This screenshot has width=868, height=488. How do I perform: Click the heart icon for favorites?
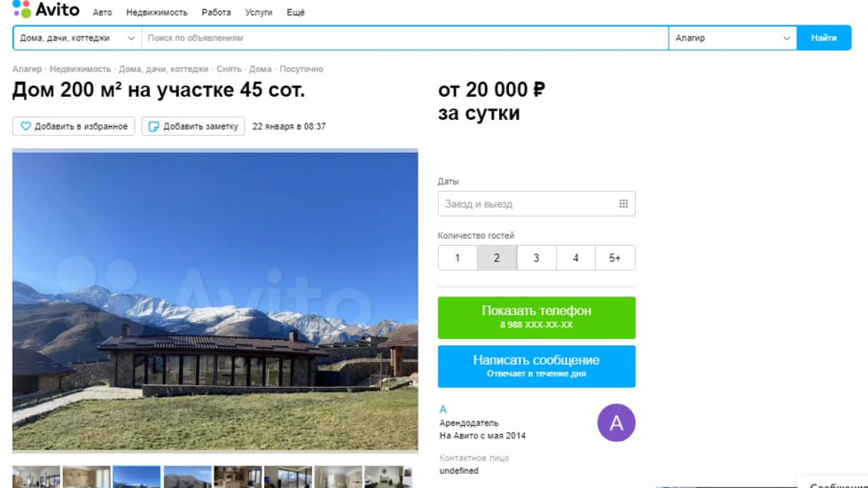[x=26, y=127]
